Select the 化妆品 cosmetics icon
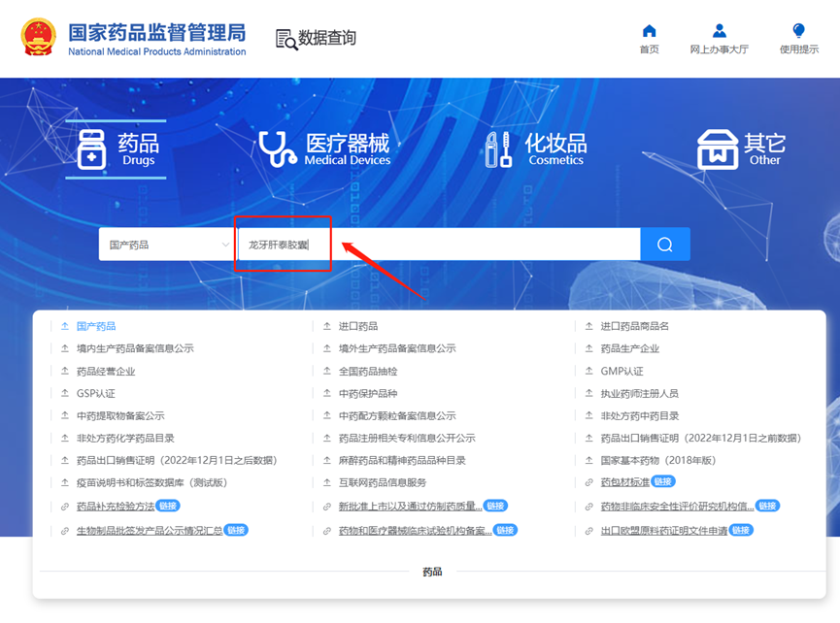This screenshot has width=840, height=623. coord(498,149)
